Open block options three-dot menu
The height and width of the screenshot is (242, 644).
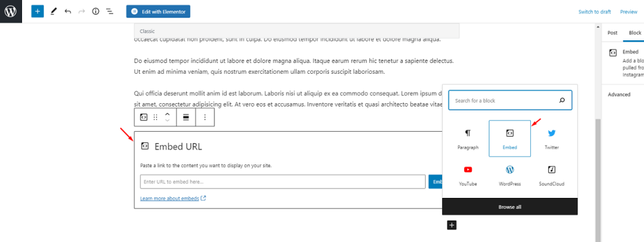(x=205, y=117)
